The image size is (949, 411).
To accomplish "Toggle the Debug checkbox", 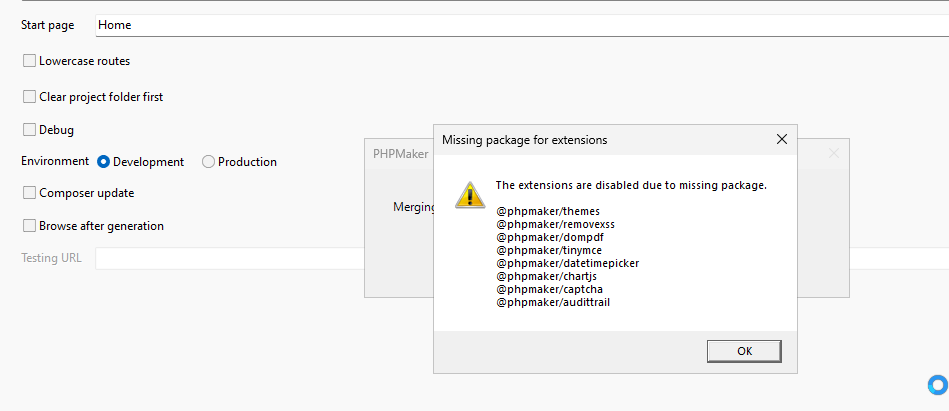I will [30, 130].
